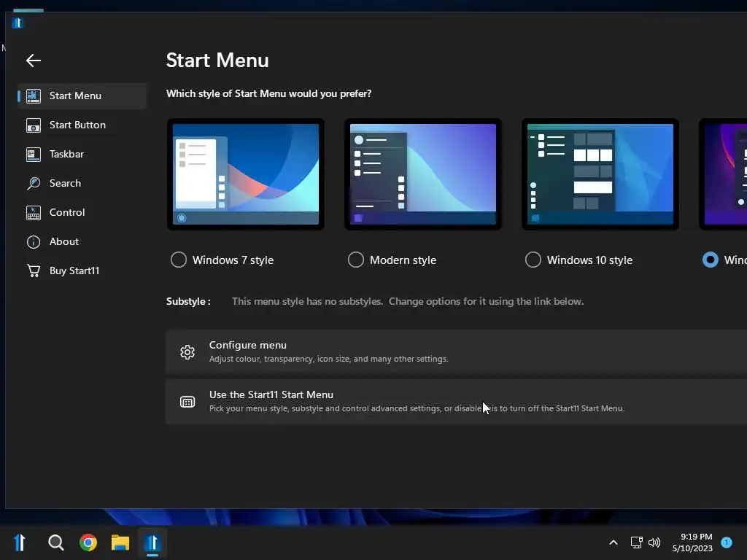Open File Explorer from the taskbar
The width and height of the screenshot is (747, 560).
pyautogui.click(x=120, y=542)
